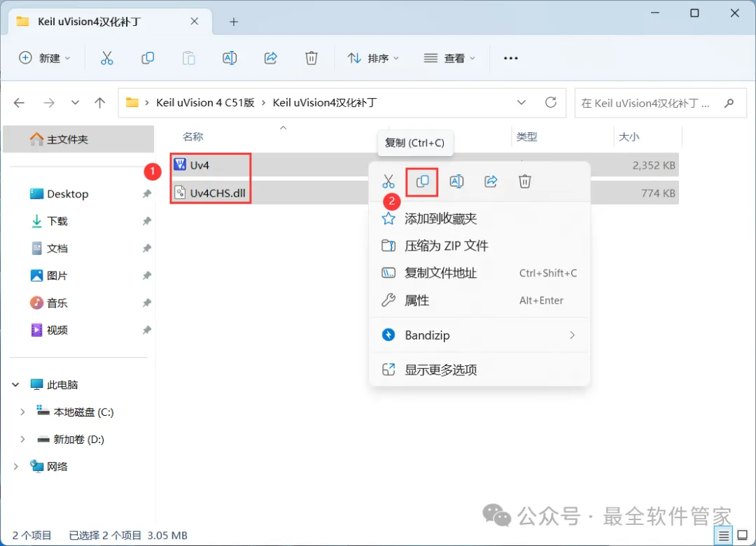Screen dimensions: 756x546
Task: Open 属性 from context menu
Action: point(479,300)
